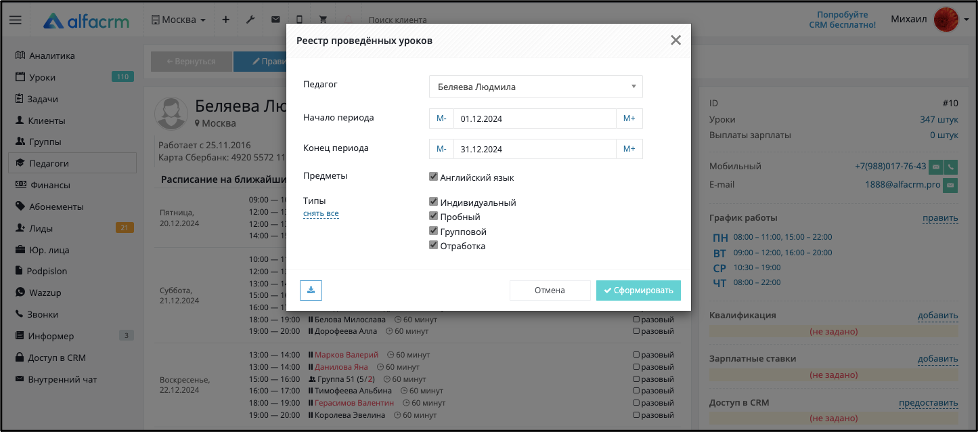The image size is (979, 433).
Task: Click the plus add icon in toolbar
Action: [226, 20]
